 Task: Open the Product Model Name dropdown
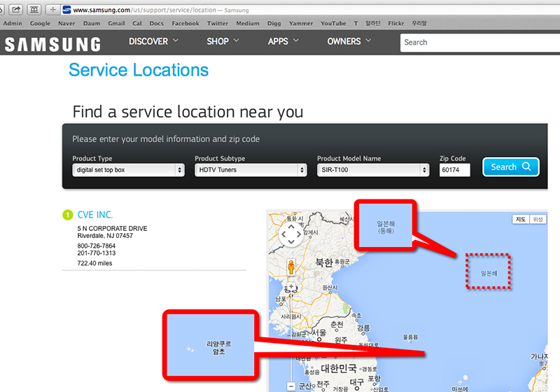(x=373, y=170)
